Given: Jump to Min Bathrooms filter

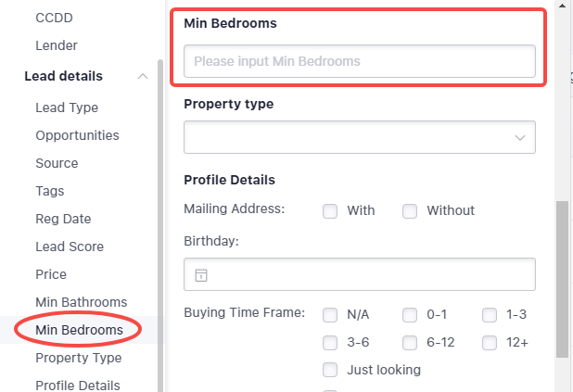Looking at the screenshot, I should pos(81,302).
